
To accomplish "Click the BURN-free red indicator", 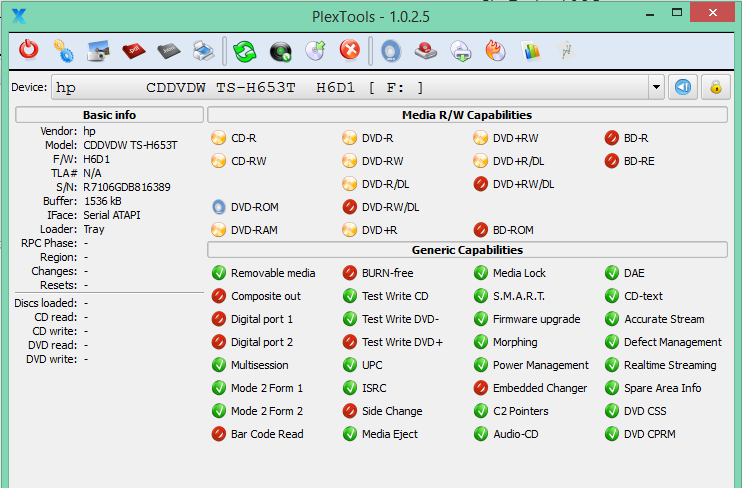I will click(350, 273).
